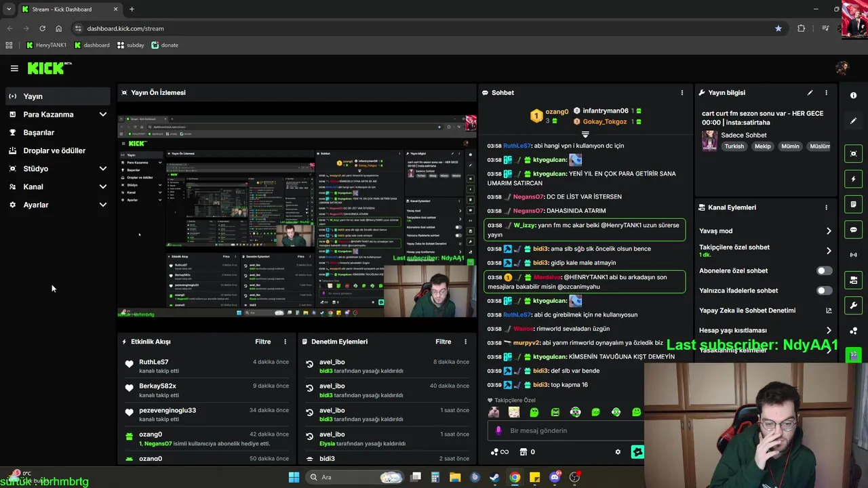Select the cat emote in chat emote row

point(494,412)
